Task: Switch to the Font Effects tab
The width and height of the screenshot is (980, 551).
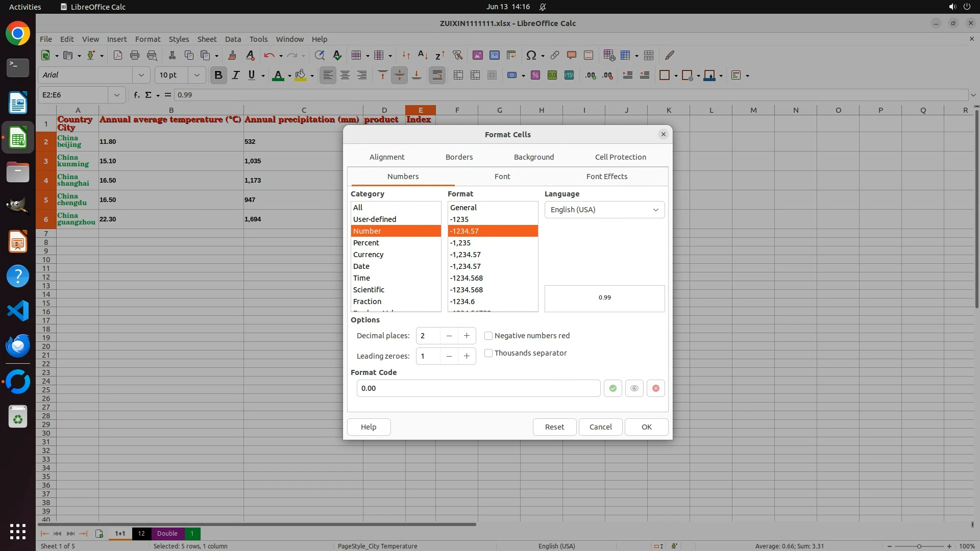Action: (606, 177)
